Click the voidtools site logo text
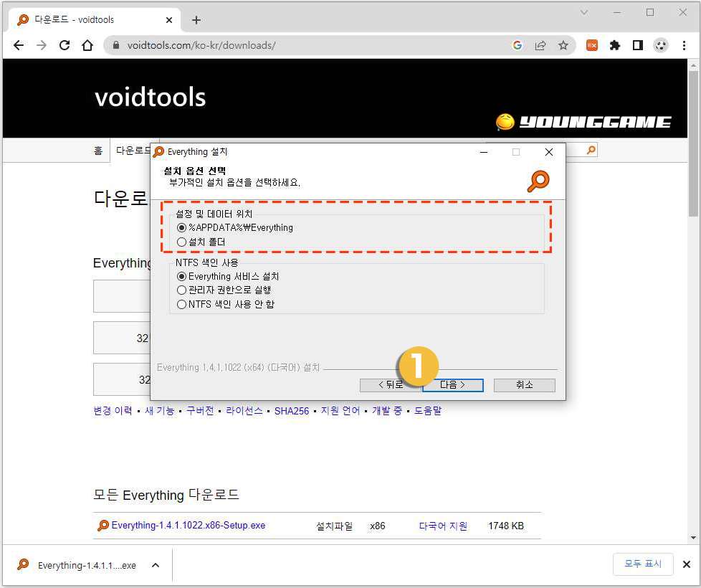This screenshot has width=701, height=588. click(151, 98)
